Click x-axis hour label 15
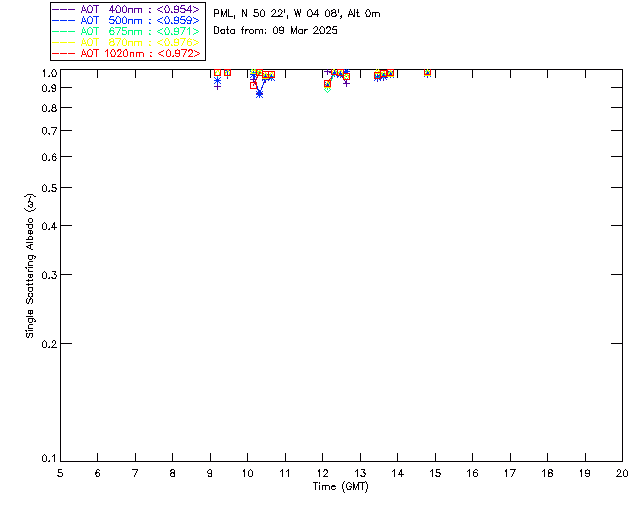Viewport: 640px width, 512px height. pos(435,473)
